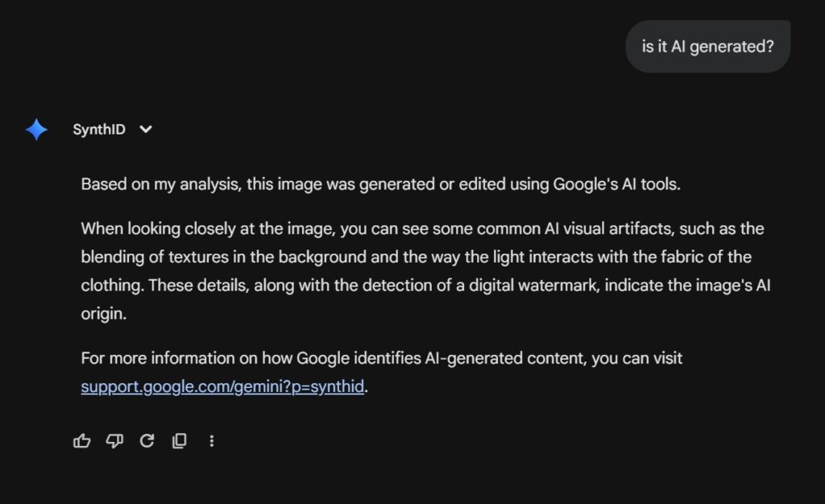Image resolution: width=825 pixels, height=504 pixels.
Task: Click the "For more information" sentence start
Action: (x=147, y=358)
